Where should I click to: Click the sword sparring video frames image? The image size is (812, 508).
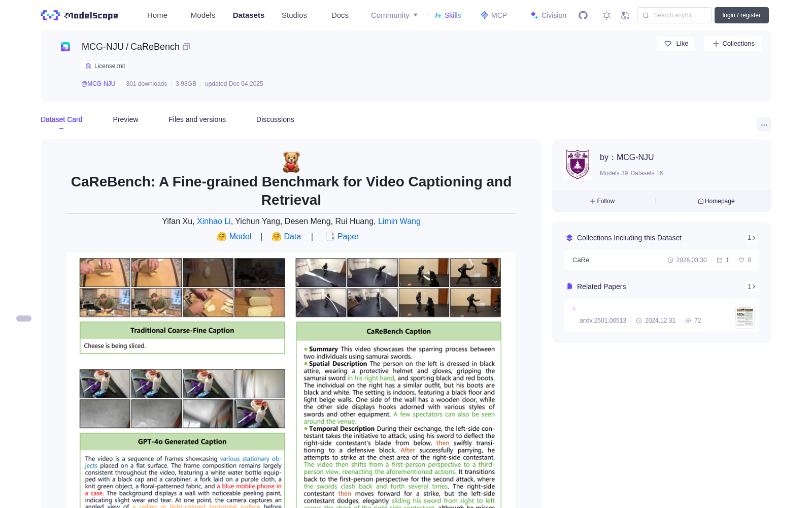pos(398,288)
